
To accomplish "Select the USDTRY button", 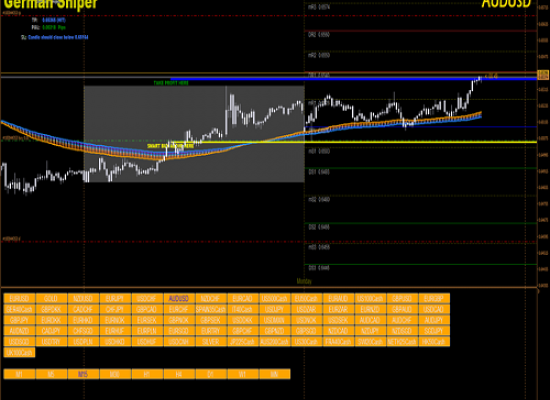I will pos(51,341).
